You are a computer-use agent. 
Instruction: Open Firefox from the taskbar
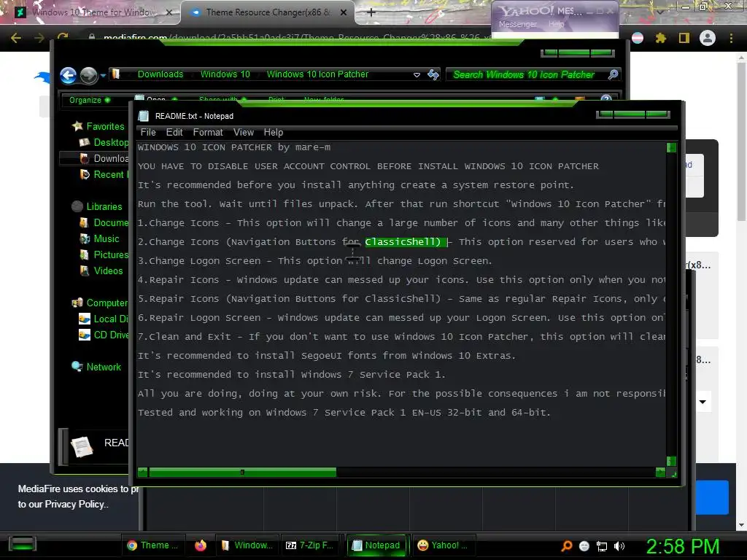point(201,545)
